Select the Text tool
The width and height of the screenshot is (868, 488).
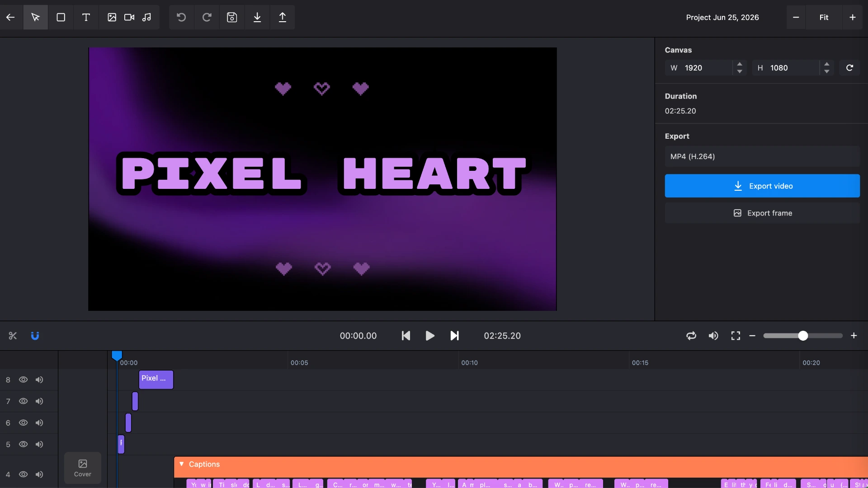pos(86,17)
